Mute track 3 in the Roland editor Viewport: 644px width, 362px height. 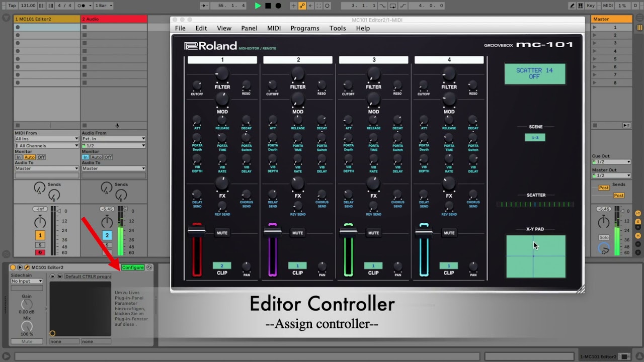(x=373, y=233)
